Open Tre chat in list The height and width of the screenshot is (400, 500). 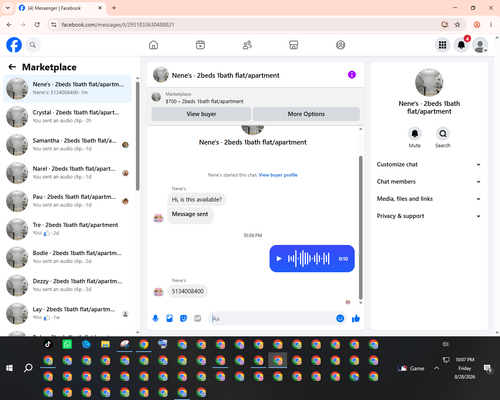[x=67, y=229]
